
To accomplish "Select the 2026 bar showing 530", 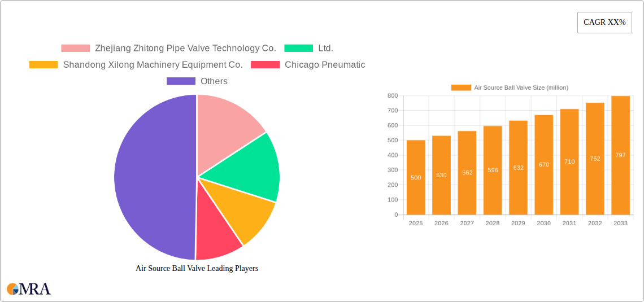I will (442, 175).
